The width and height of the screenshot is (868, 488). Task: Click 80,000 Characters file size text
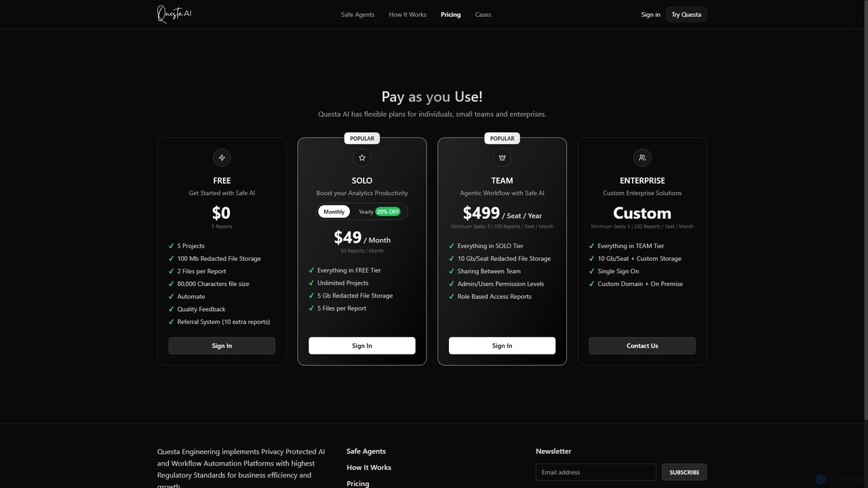click(x=213, y=284)
